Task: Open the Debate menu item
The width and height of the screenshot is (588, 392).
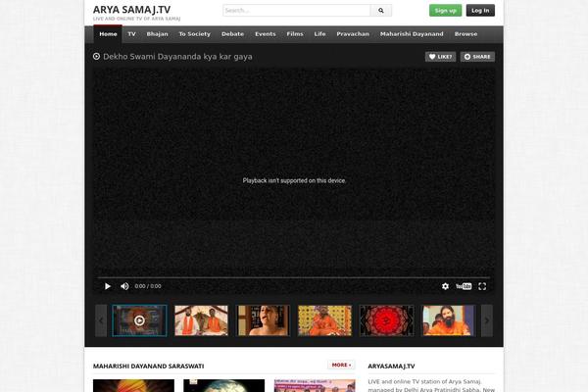Action: coord(232,34)
